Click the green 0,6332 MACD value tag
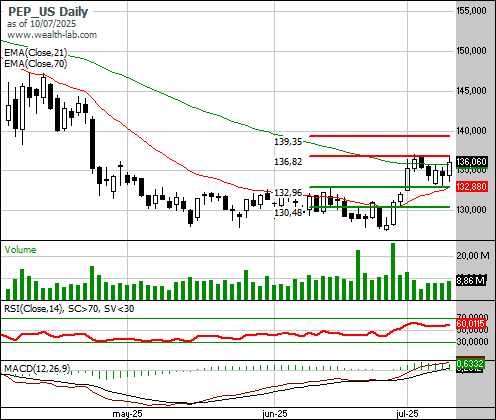 click(x=470, y=363)
